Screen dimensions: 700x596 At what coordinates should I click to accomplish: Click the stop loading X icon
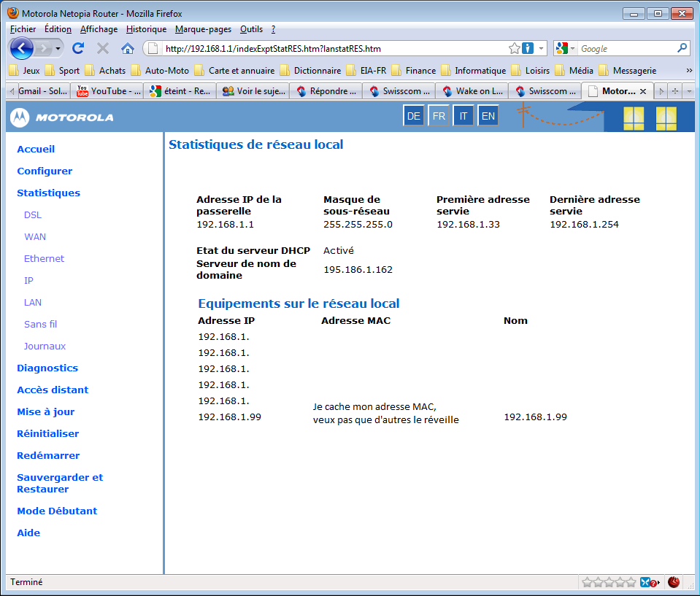click(103, 48)
